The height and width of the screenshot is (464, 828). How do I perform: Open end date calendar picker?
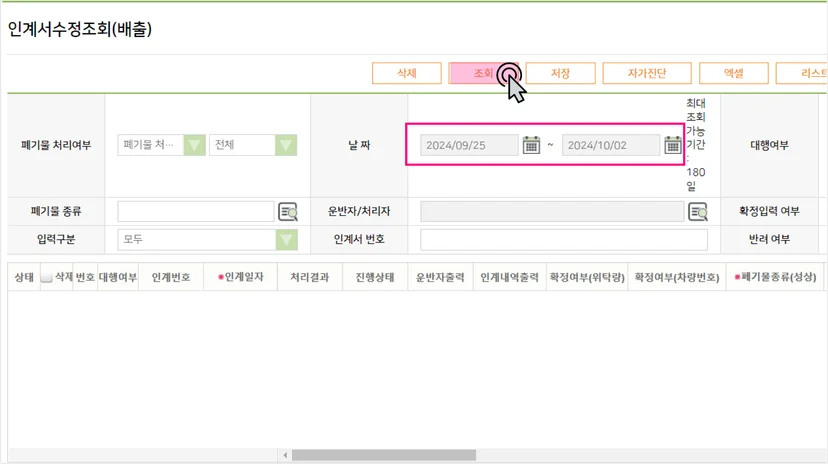tap(673, 145)
